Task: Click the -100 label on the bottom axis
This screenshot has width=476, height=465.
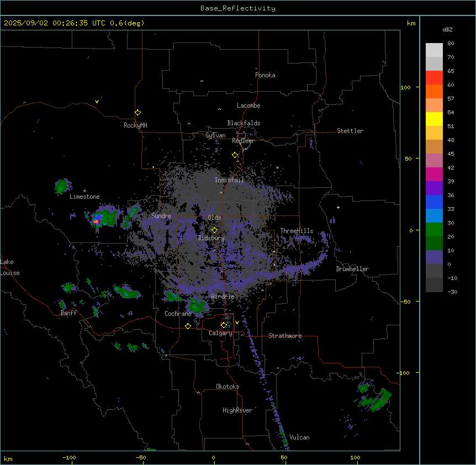Action: point(69,457)
